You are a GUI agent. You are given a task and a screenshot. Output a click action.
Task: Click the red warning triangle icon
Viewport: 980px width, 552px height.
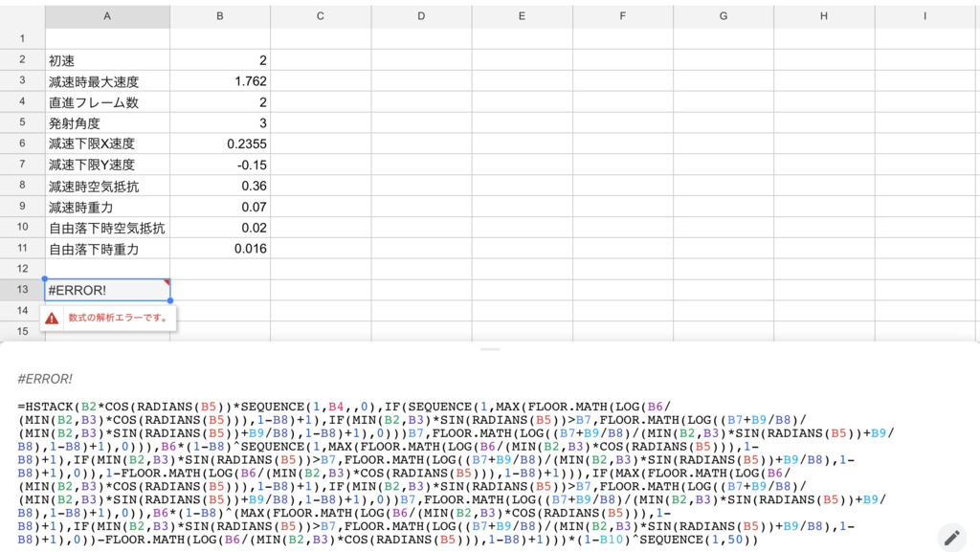click(52, 319)
